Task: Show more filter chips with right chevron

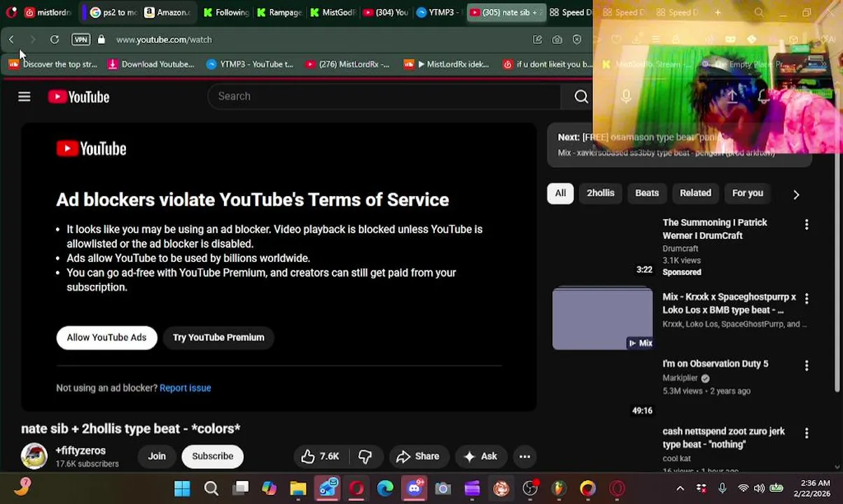Action: (796, 194)
